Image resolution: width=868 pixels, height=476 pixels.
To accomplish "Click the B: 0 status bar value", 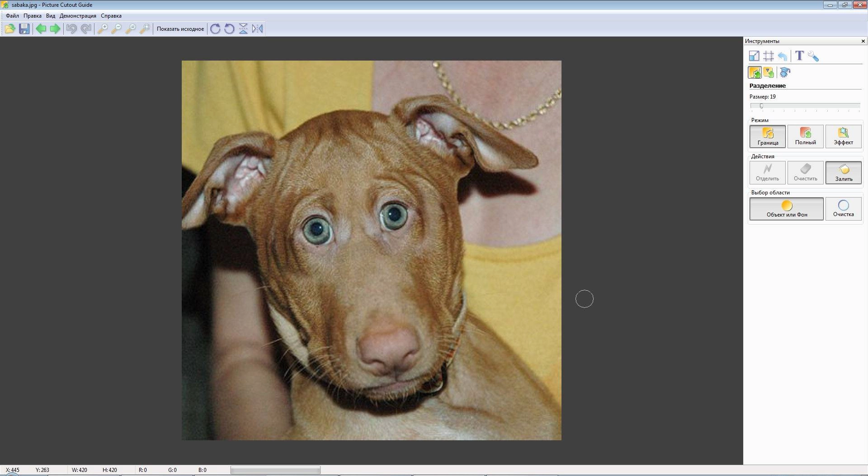I will (x=202, y=470).
